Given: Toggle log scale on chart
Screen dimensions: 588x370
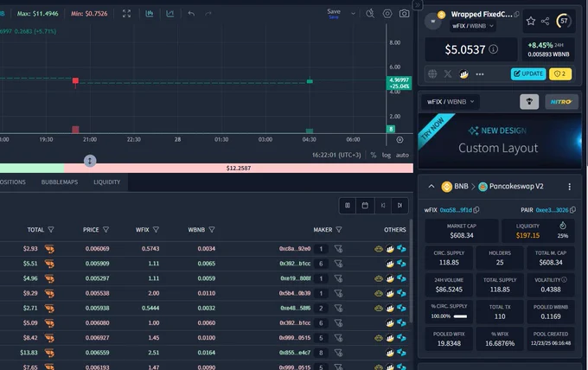Looking at the screenshot, I should click(387, 156).
